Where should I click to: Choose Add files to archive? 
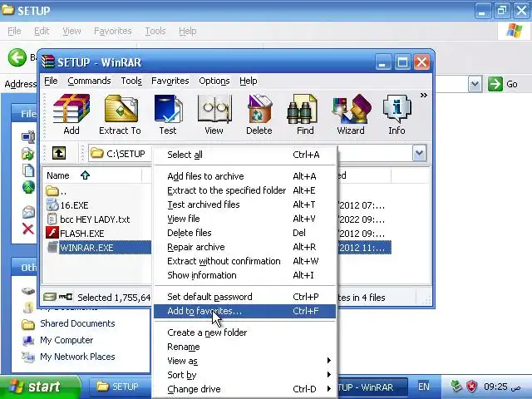click(245, 176)
